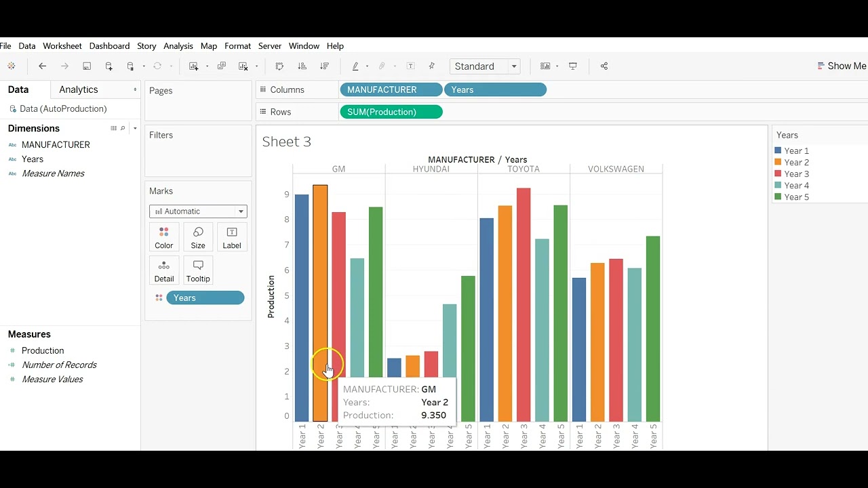Click the Duplicate sheet icon
The height and width of the screenshot is (488, 868).
[x=221, y=66]
